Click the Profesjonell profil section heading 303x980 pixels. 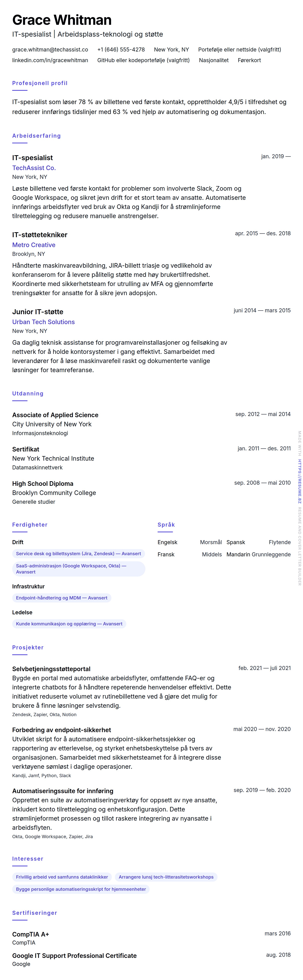pos(39,83)
